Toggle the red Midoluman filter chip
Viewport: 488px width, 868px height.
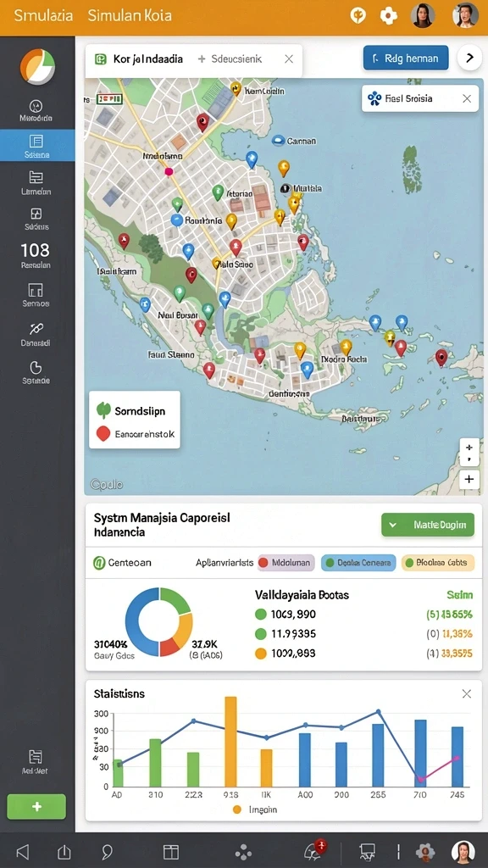click(x=286, y=563)
